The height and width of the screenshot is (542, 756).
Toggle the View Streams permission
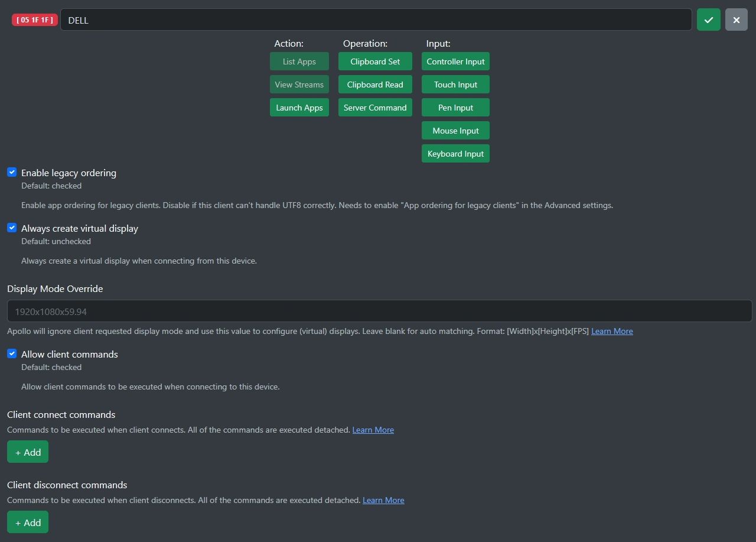(299, 85)
